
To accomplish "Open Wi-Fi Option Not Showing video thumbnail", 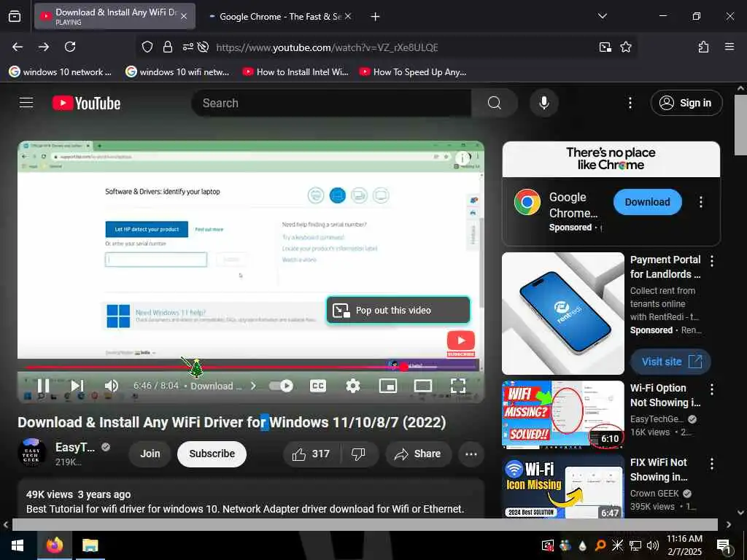I will pos(563,414).
